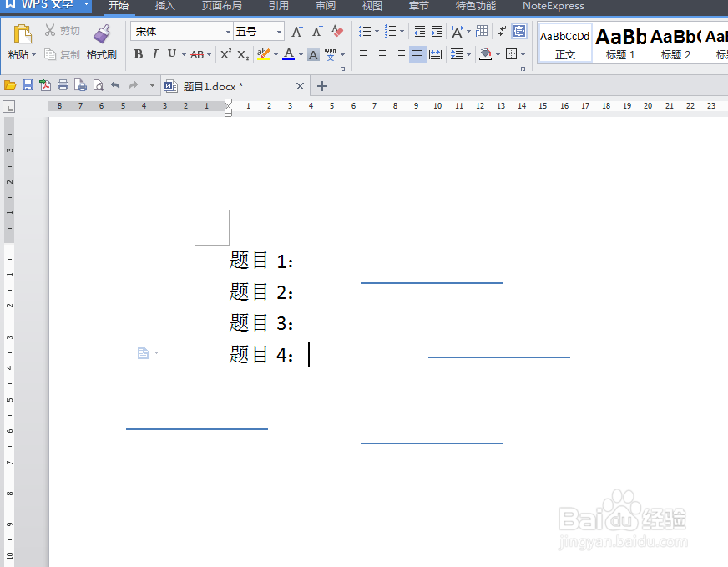This screenshot has height=567, width=728.
Task: Open borders dropdown arrow
Action: [523, 55]
